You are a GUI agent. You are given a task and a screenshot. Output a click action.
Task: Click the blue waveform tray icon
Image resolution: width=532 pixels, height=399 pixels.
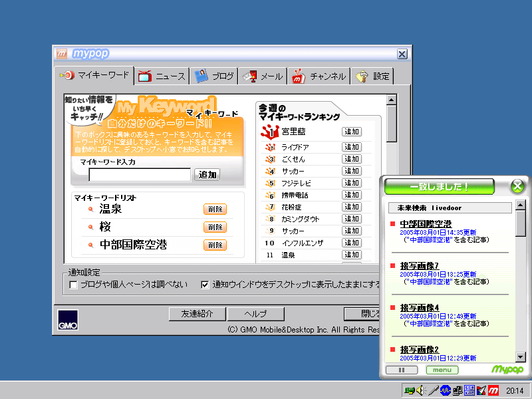click(446, 391)
